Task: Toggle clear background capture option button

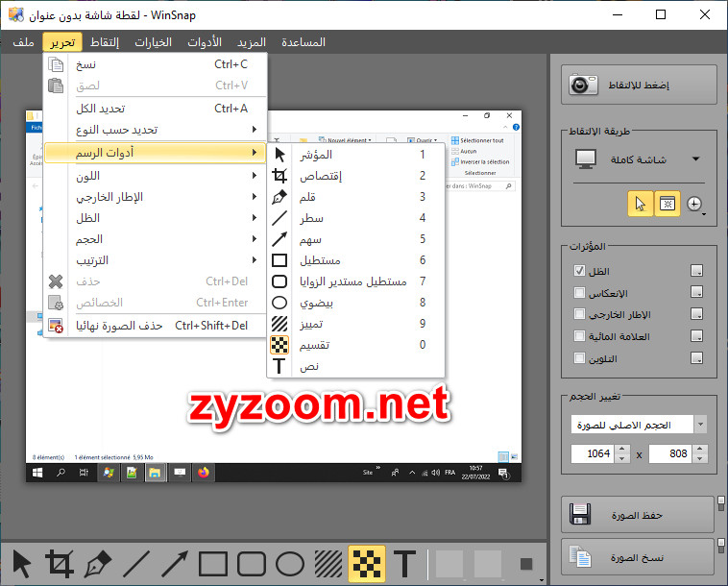Action: (x=667, y=204)
